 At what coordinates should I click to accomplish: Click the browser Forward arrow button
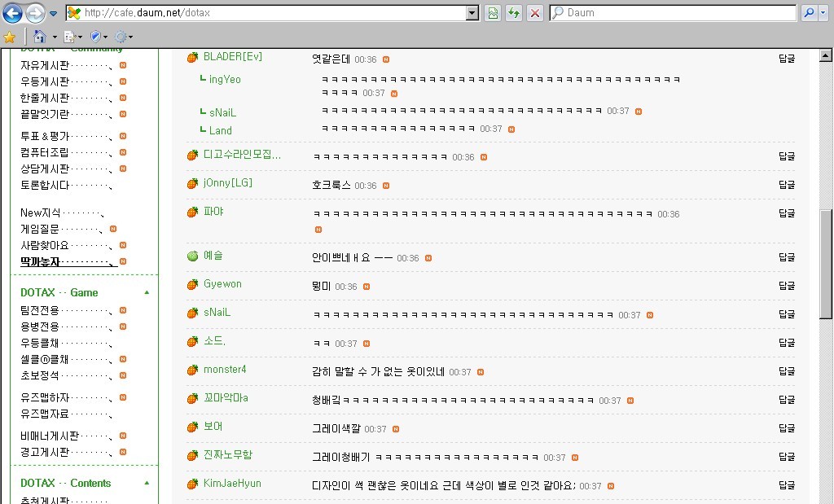tap(35, 13)
